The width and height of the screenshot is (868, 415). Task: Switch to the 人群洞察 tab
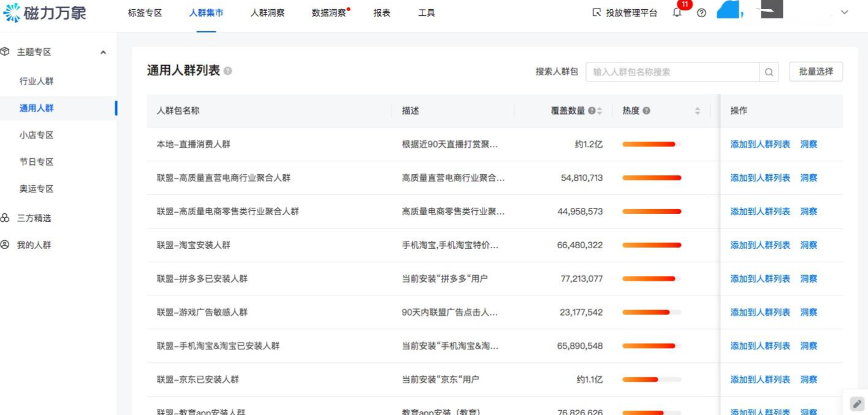(x=267, y=12)
